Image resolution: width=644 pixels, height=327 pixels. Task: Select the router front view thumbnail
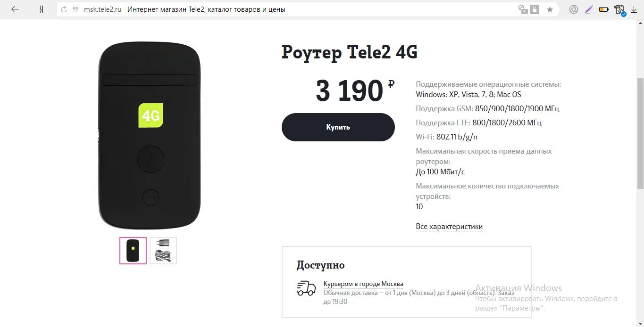pos(133,251)
